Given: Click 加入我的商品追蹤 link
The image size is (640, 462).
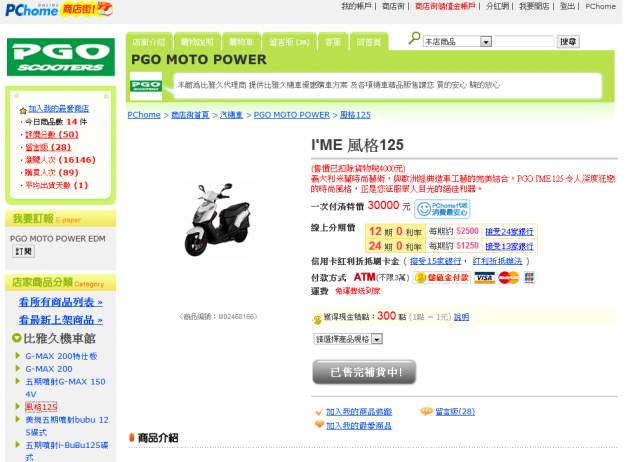Looking at the screenshot, I should (x=359, y=412).
